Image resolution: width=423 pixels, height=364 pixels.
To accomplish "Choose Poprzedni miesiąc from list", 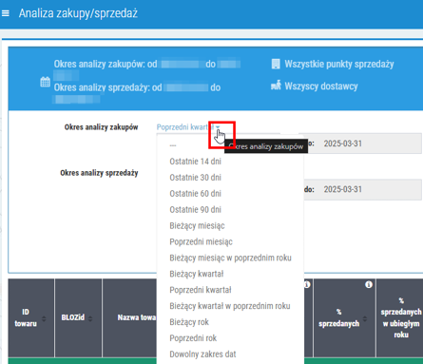I will (201, 242).
